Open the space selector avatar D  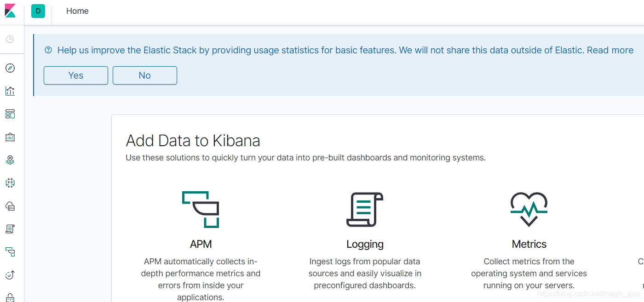coord(38,11)
